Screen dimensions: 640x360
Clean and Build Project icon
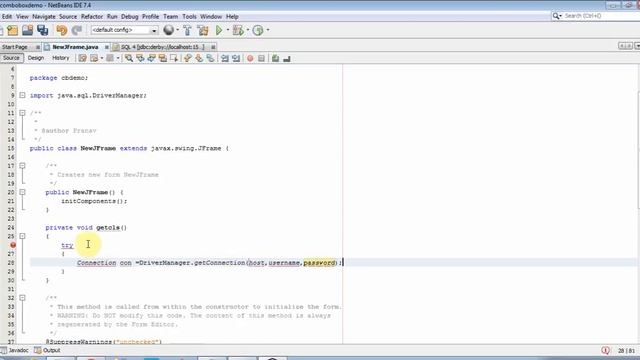tap(202, 30)
